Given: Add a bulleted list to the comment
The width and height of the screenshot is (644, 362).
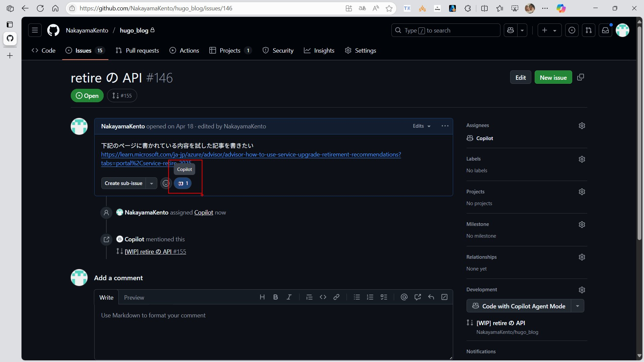Looking at the screenshot, I should (x=357, y=297).
